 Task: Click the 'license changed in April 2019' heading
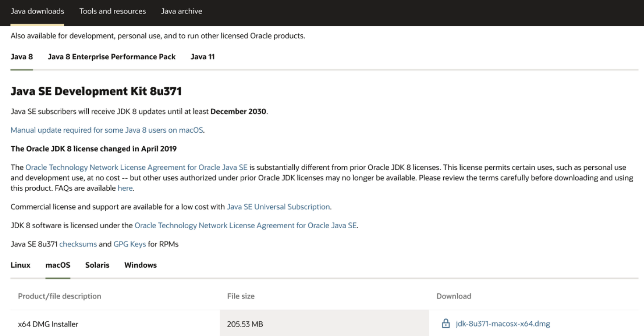(x=94, y=149)
